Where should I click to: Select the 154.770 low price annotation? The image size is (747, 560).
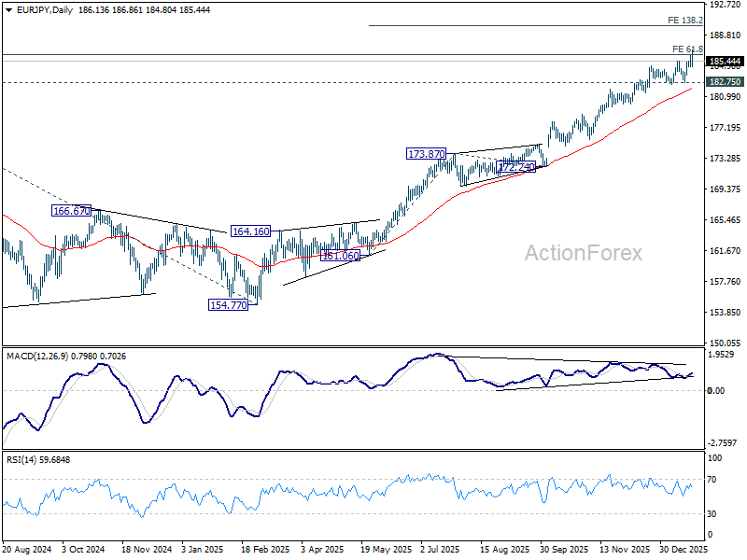(228, 304)
